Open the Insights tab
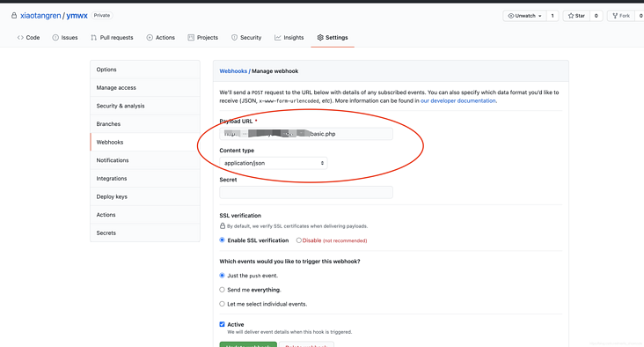Image resolution: width=644 pixels, height=347 pixels. (289, 37)
